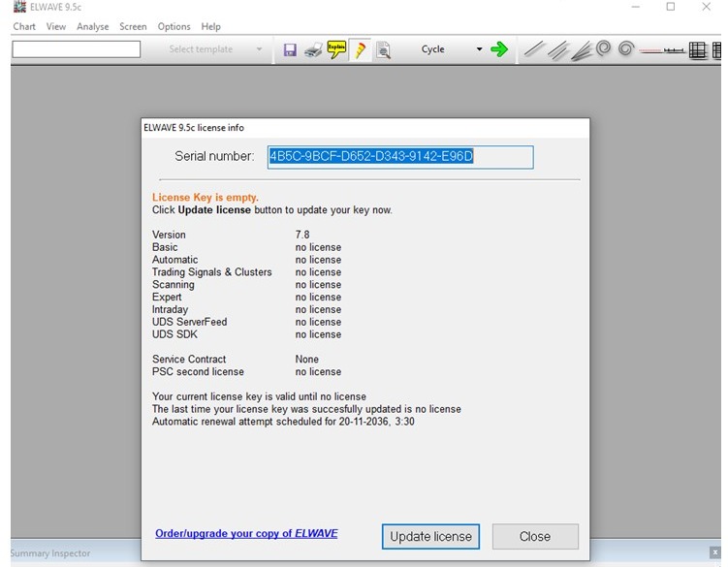Screen dimensions: 728x567
Task: Click the 'Trading Signals & Clusters' row label
Action: pos(211,272)
